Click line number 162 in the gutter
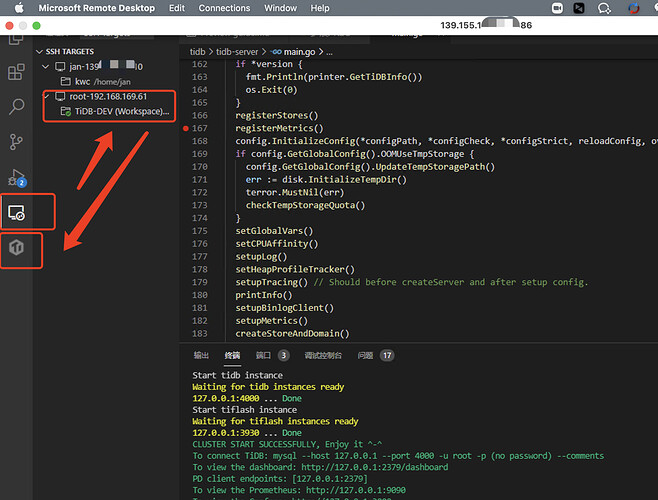This screenshot has height=500, width=658. (x=200, y=64)
